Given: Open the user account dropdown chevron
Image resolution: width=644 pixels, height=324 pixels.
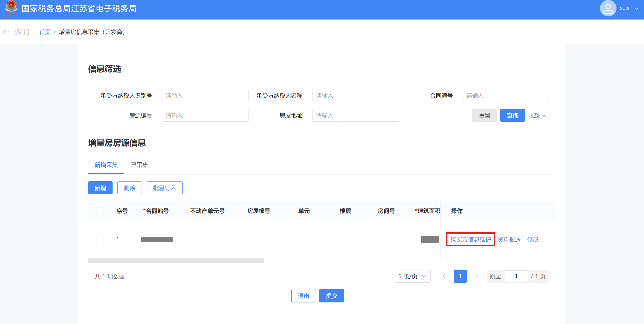Looking at the screenshot, I should [x=637, y=8].
